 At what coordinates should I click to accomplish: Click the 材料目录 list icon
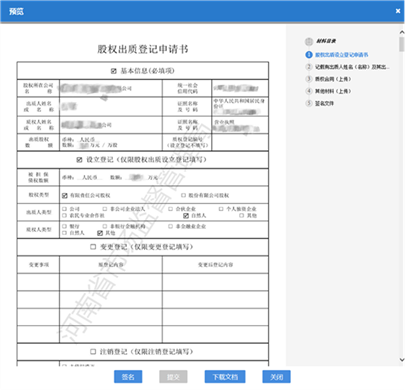309,41
